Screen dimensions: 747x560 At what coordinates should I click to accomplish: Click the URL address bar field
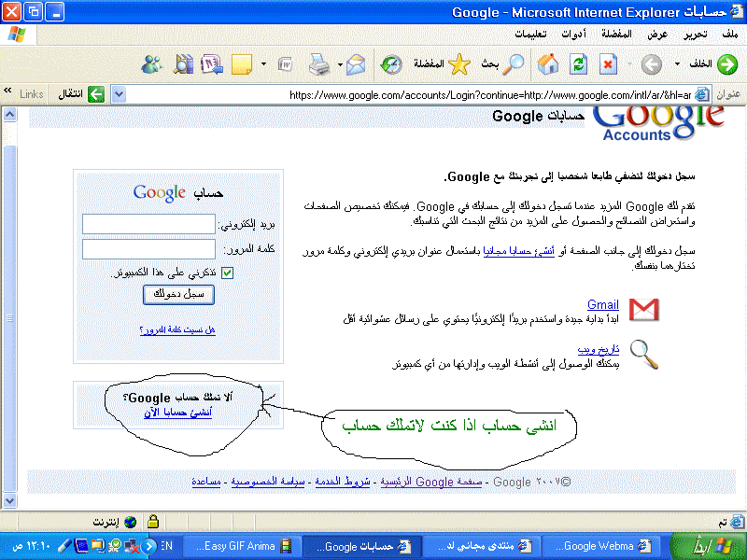point(411,95)
